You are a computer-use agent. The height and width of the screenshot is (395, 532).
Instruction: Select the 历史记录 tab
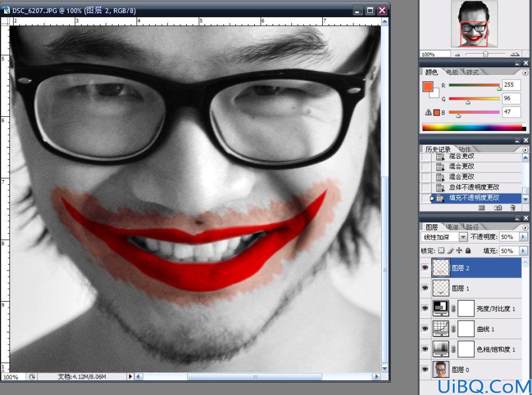[x=438, y=149]
